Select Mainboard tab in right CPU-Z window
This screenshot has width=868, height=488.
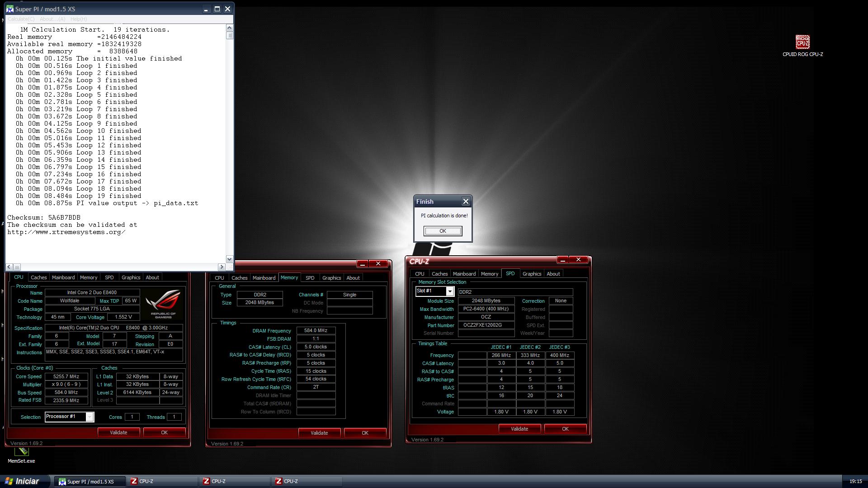pos(464,274)
